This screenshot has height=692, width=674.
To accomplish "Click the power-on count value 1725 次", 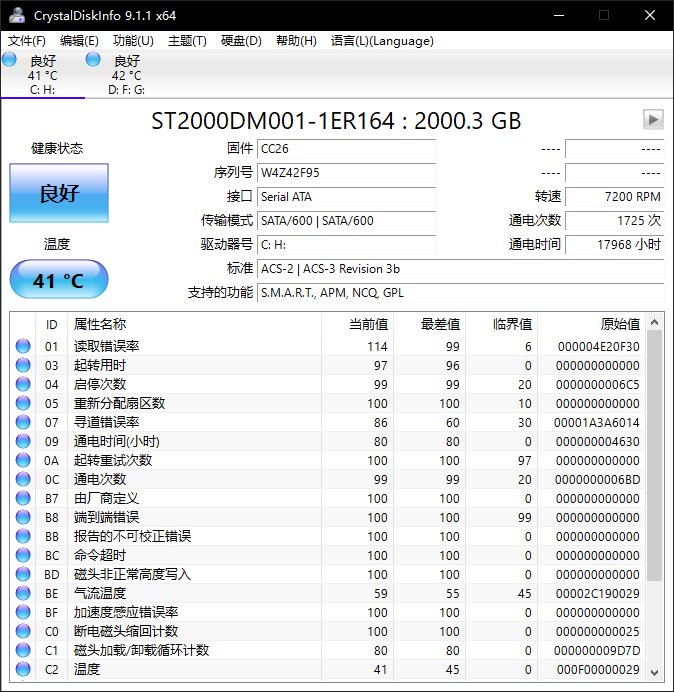I will pyautogui.click(x=614, y=220).
